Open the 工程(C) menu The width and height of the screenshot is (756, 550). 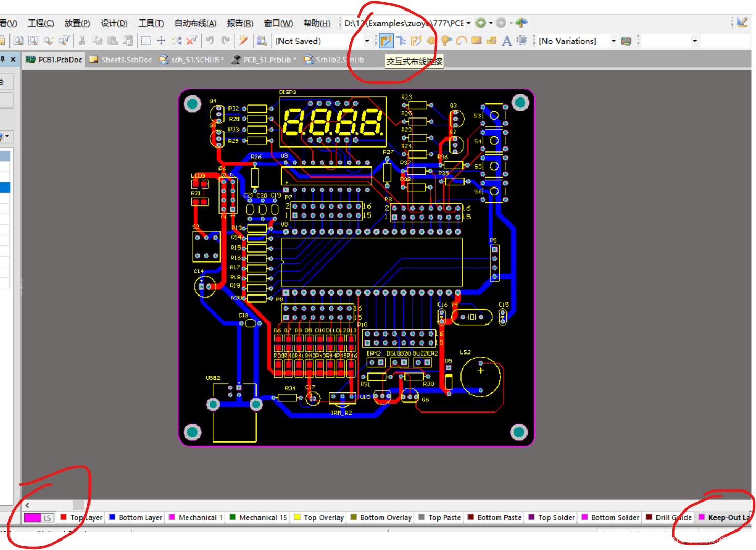(41, 23)
